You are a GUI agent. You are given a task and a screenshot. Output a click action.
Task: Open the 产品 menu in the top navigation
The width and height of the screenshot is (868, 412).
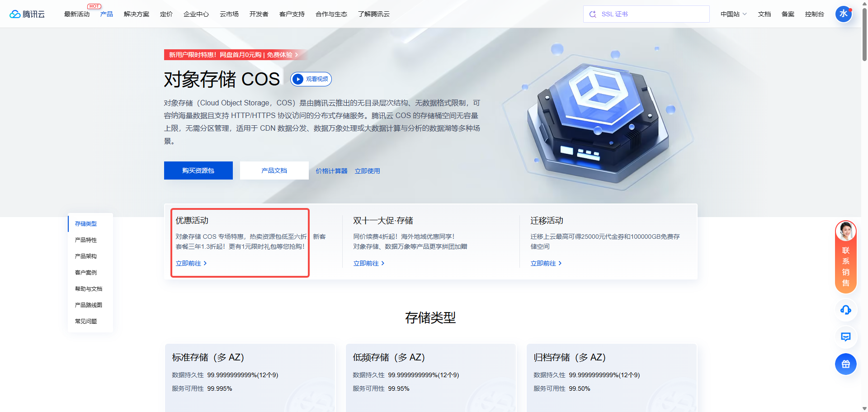[x=107, y=14]
